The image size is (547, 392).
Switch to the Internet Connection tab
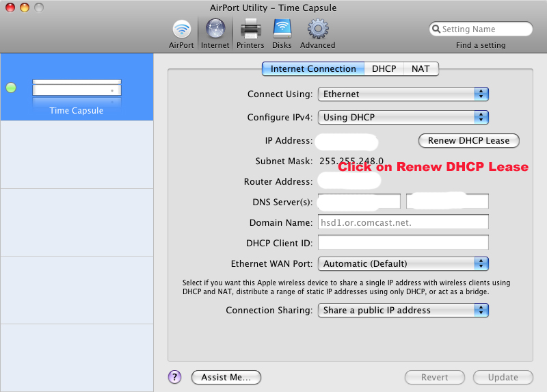313,69
